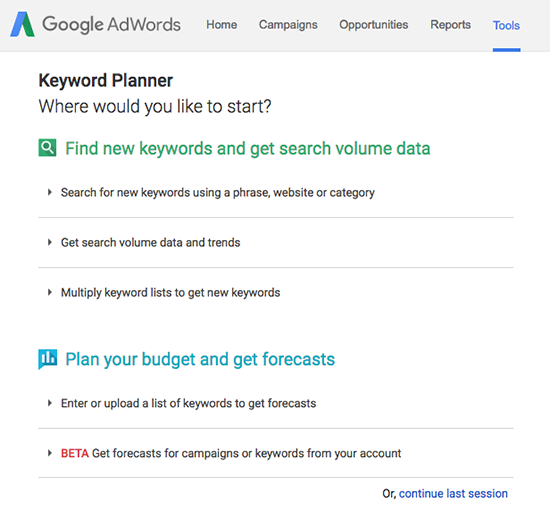Click the Google AdWords wordmark text
The width and height of the screenshot is (550, 519).
click(x=112, y=25)
